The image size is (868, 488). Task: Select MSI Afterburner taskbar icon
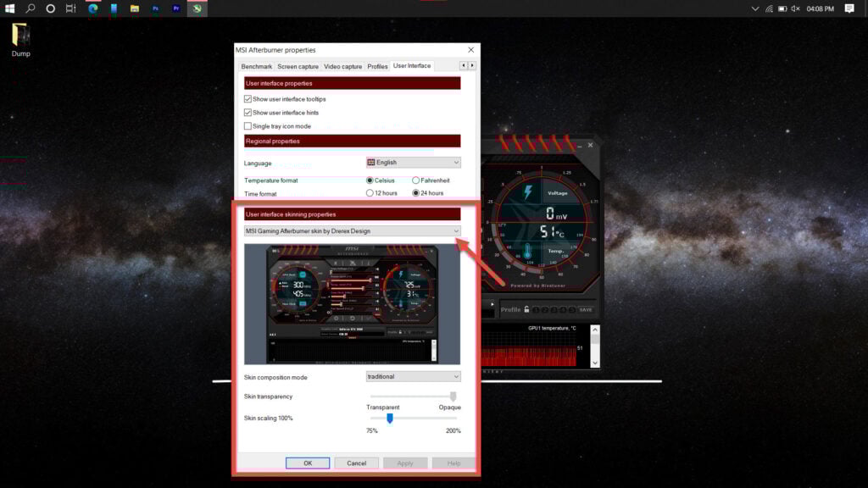pos(197,8)
